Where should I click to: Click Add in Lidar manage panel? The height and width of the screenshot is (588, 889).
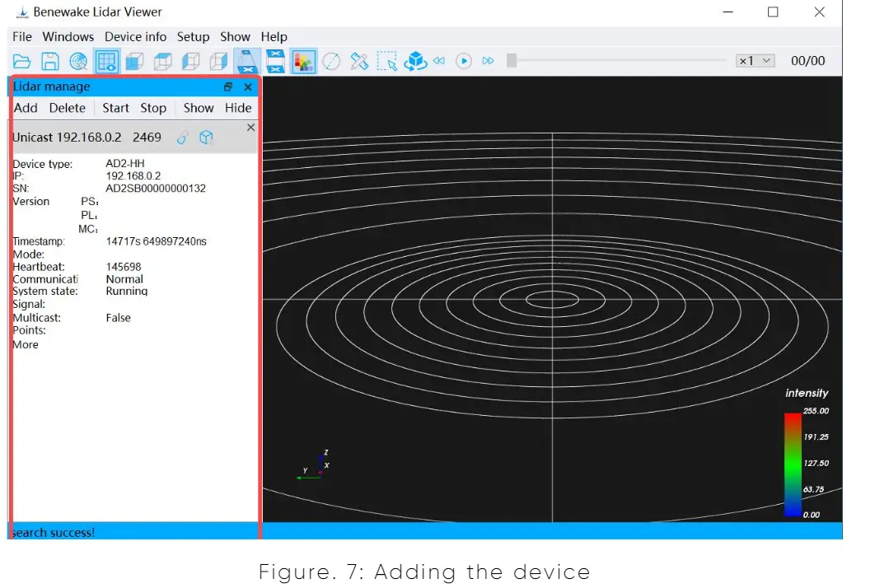[26, 108]
